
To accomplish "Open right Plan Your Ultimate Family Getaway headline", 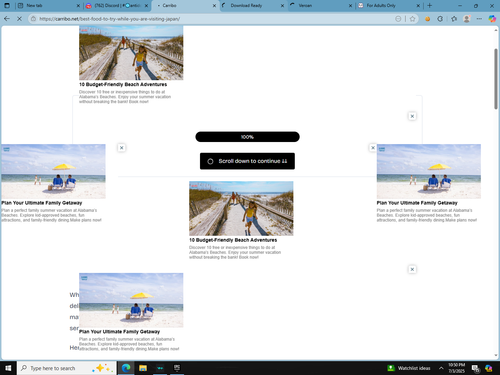I will tap(417, 203).
